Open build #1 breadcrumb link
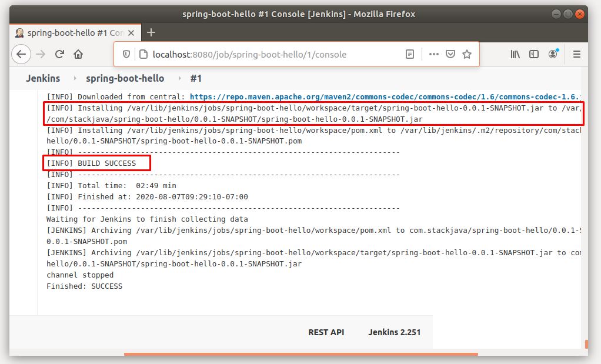Viewport: 601px width, 364px height. click(x=196, y=78)
